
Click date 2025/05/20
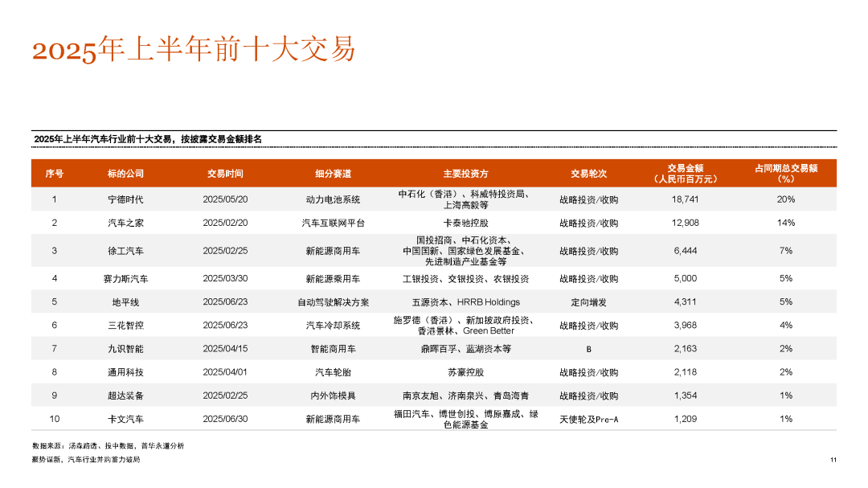pyautogui.click(x=225, y=199)
